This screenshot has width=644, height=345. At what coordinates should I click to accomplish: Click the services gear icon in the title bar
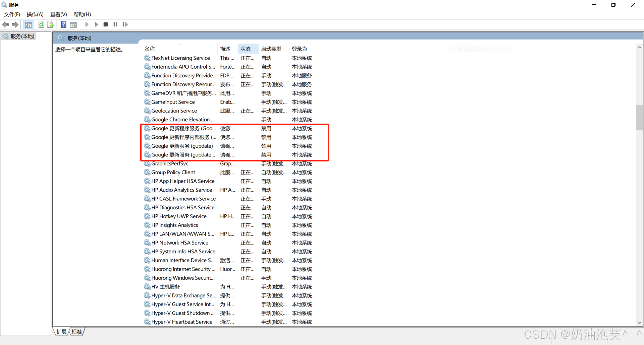tap(4, 5)
